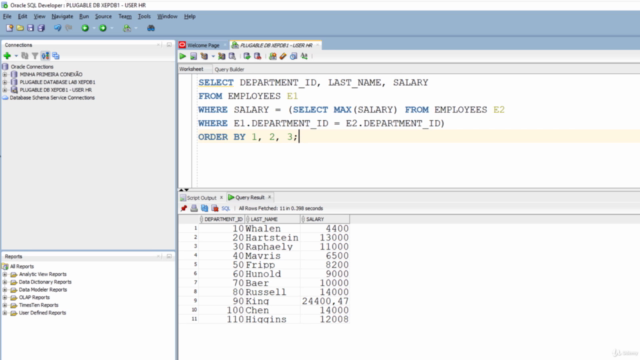The height and width of the screenshot is (360, 640).
Task: Click the Rollback icon in worksheet toolbar
Action: click(258, 56)
